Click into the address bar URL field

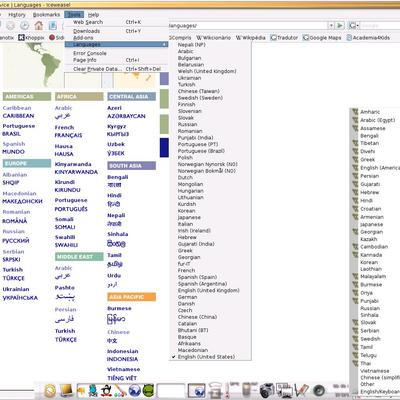[247, 25]
